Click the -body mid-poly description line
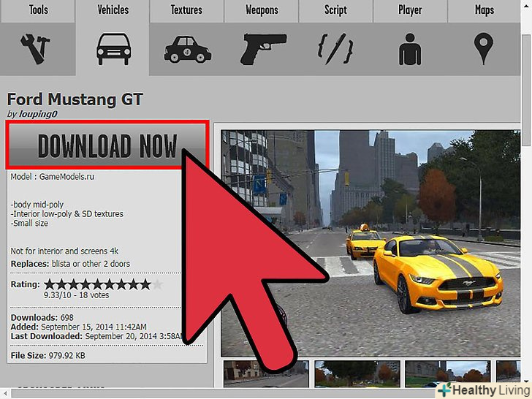Viewport: 532px width, 399px height. (x=37, y=205)
